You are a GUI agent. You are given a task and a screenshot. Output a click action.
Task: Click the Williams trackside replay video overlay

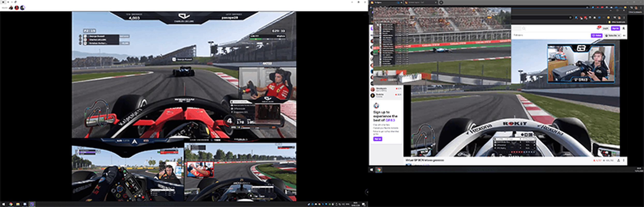pyautogui.click(x=442, y=46)
